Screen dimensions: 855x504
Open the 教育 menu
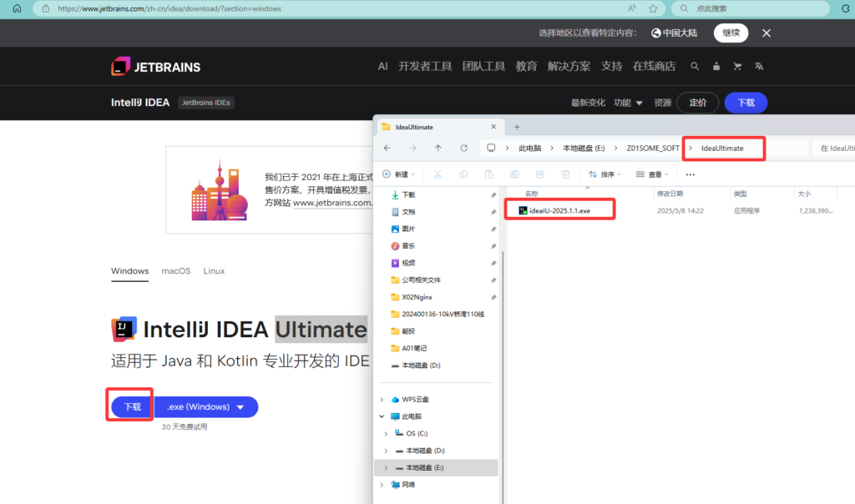(x=526, y=67)
